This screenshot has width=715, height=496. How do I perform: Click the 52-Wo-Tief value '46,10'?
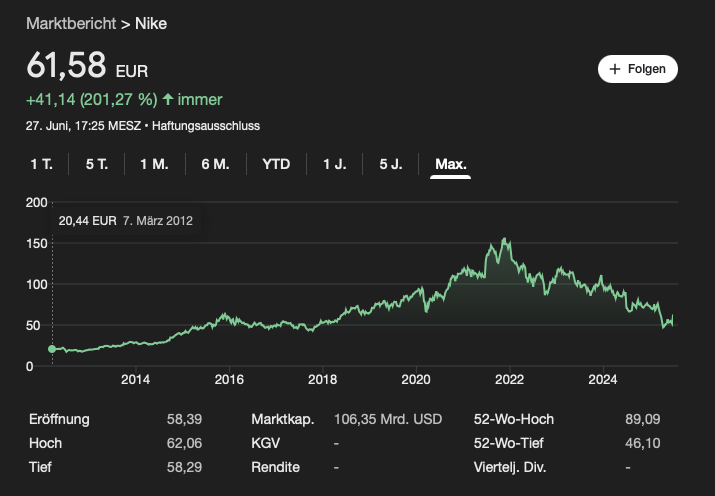(x=642, y=443)
